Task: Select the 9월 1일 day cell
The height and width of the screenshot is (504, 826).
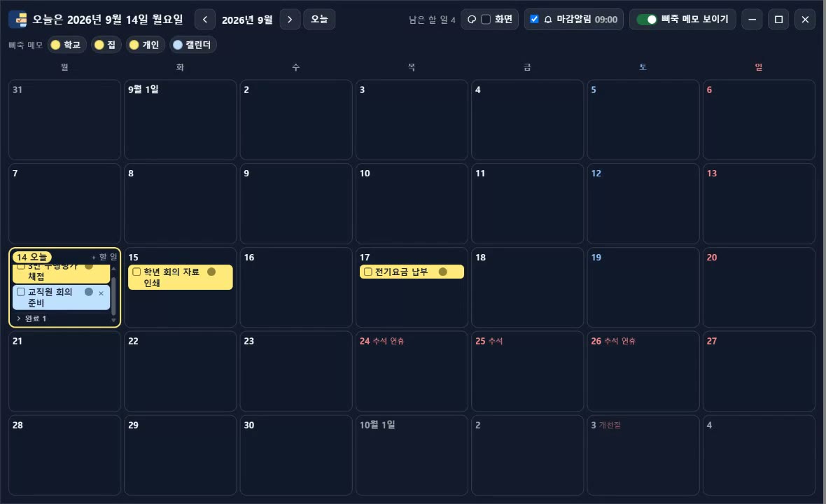Action: click(180, 120)
